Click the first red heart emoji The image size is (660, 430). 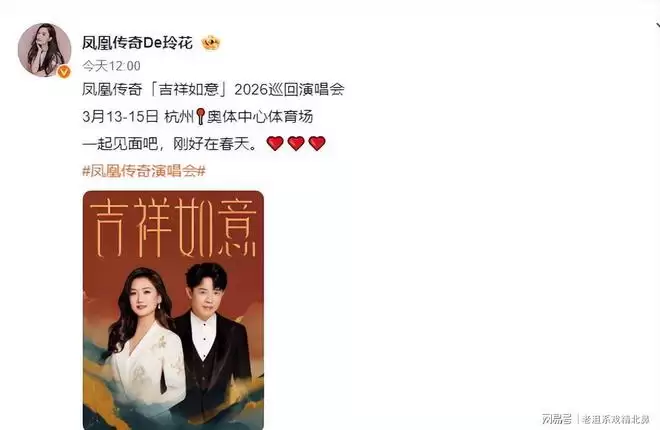275,143
